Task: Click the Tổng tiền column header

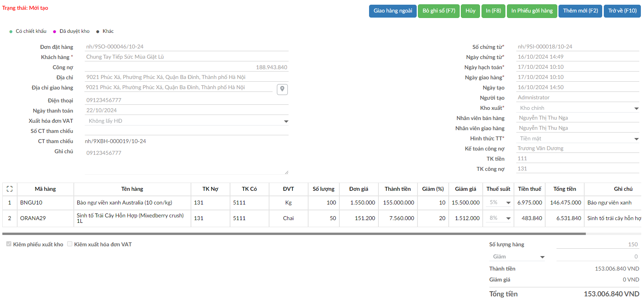Action: click(x=565, y=189)
